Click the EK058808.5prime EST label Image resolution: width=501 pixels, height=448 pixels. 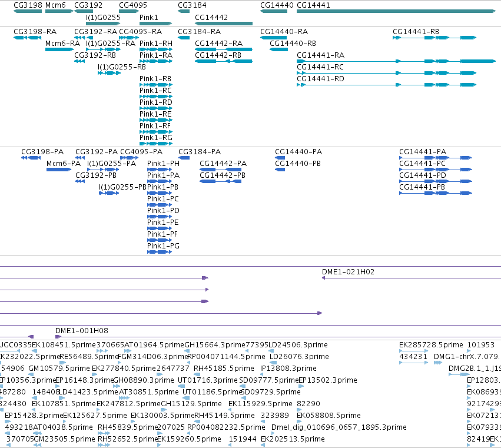(329, 416)
